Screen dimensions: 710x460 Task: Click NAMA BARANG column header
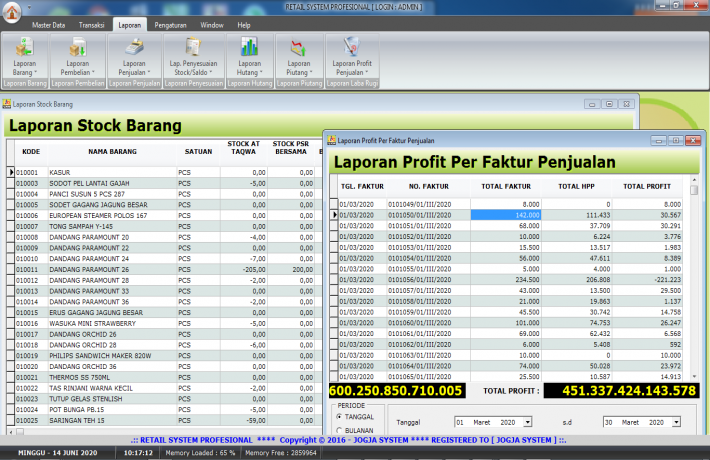coord(112,152)
